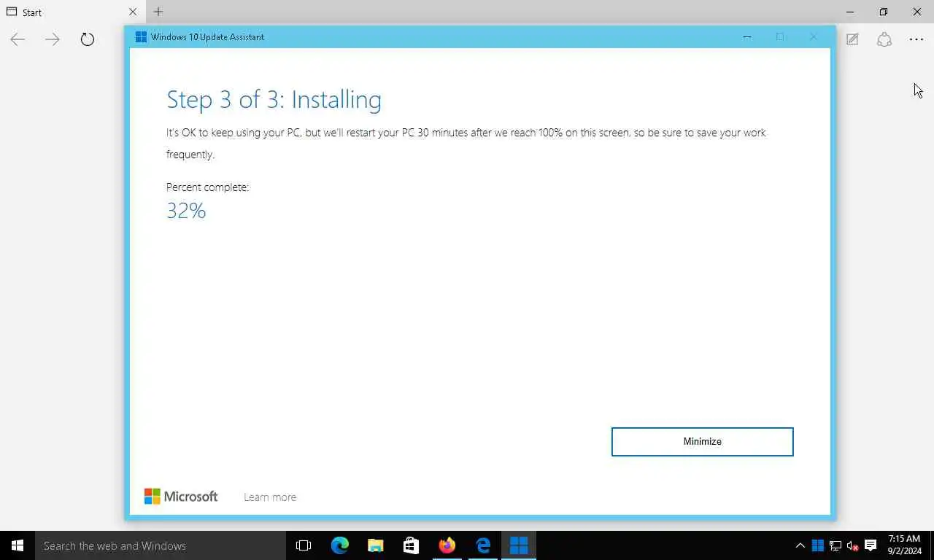
Task: Show hidden system tray icons
Action: tap(800, 545)
